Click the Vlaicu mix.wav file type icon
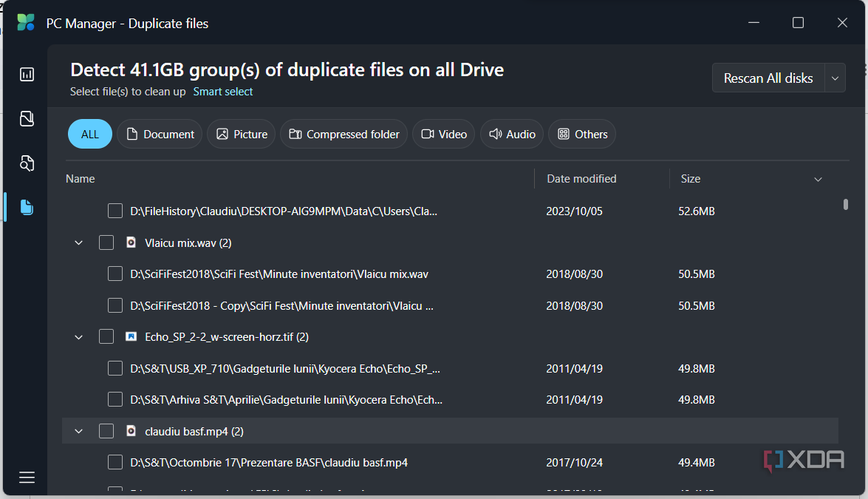 [131, 242]
